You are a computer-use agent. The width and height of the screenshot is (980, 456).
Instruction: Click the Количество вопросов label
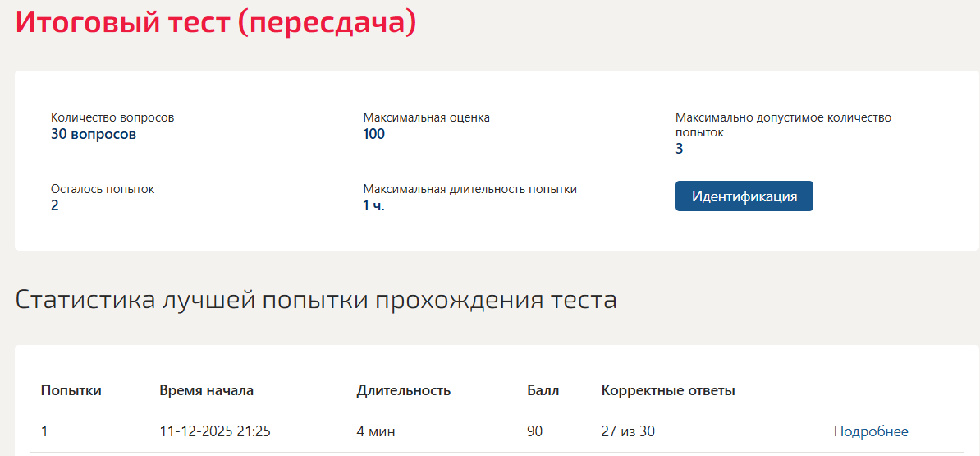[112, 117]
